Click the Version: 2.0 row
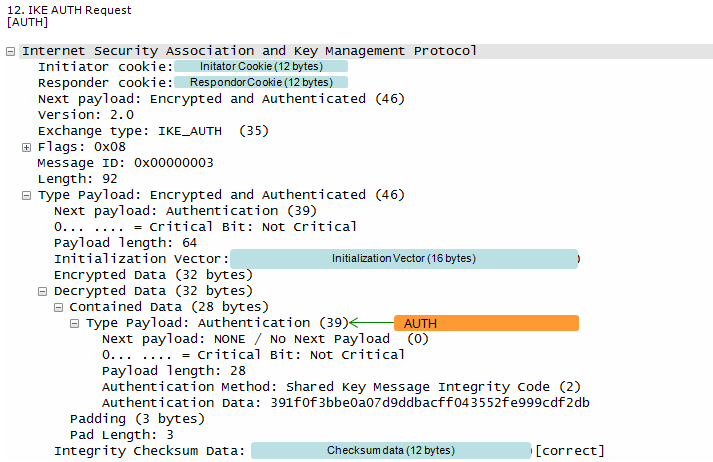 coord(86,115)
